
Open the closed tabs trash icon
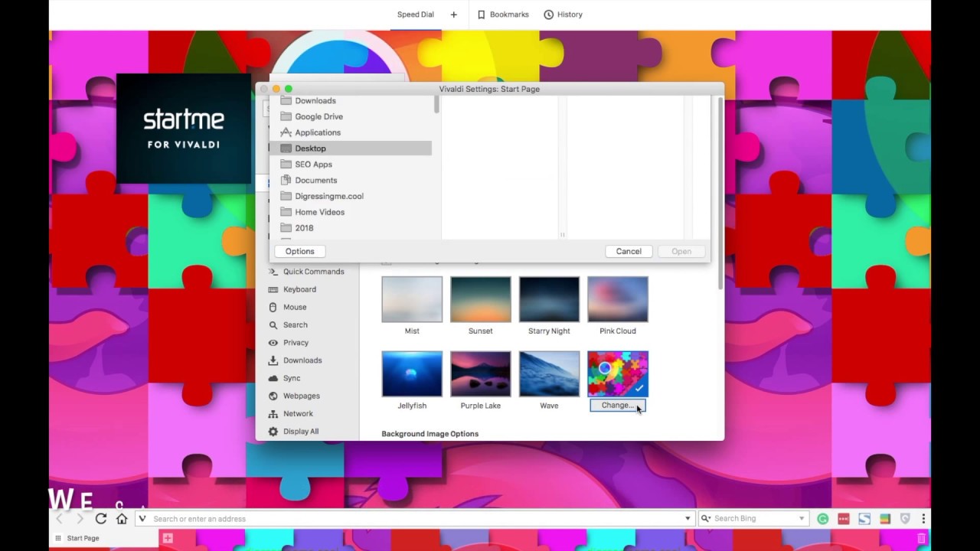pos(921,538)
